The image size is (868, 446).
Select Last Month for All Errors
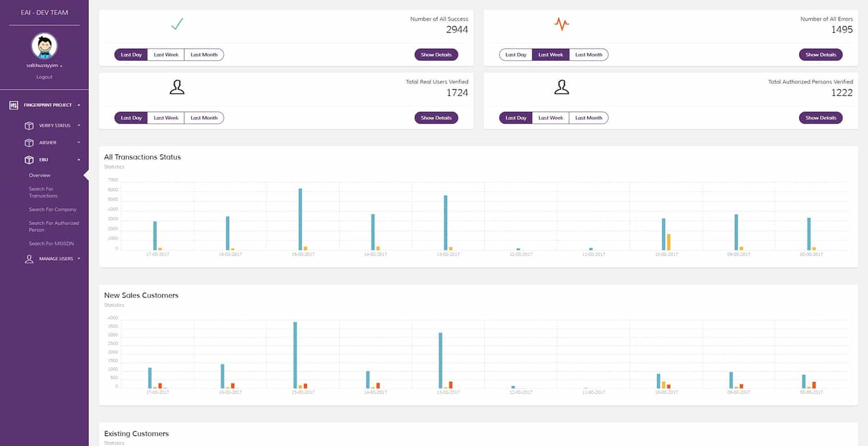pos(588,55)
